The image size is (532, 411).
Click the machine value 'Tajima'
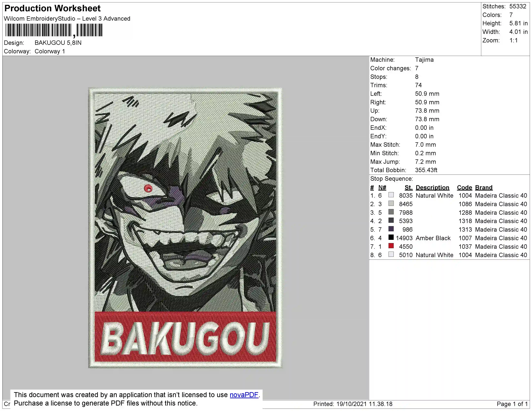424,60
